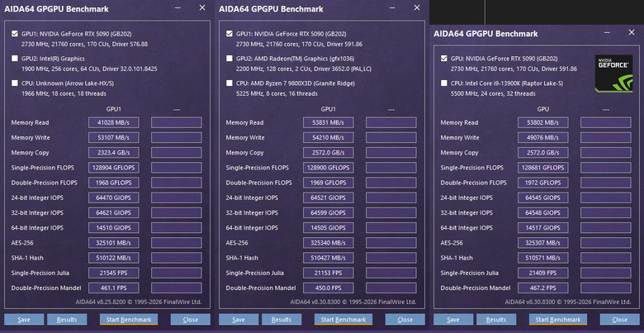Click Save in the left window
The image size is (644, 333).
(24, 320)
